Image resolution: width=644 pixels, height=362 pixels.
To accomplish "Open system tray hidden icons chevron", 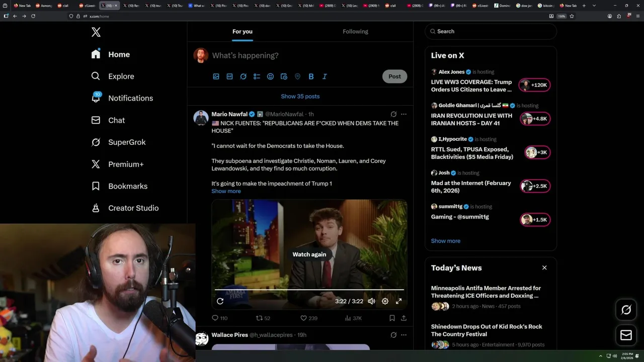I will 600,356.
